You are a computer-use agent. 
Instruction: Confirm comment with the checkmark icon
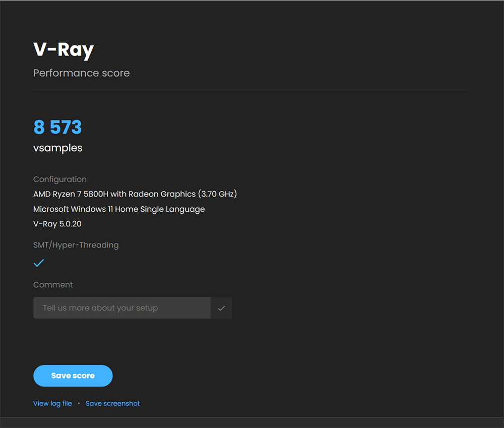point(221,308)
